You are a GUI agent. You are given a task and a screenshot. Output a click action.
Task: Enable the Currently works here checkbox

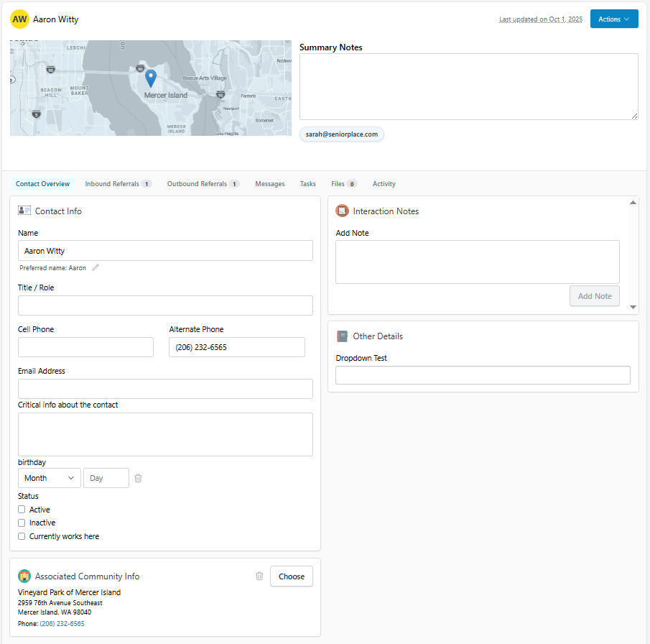22,536
